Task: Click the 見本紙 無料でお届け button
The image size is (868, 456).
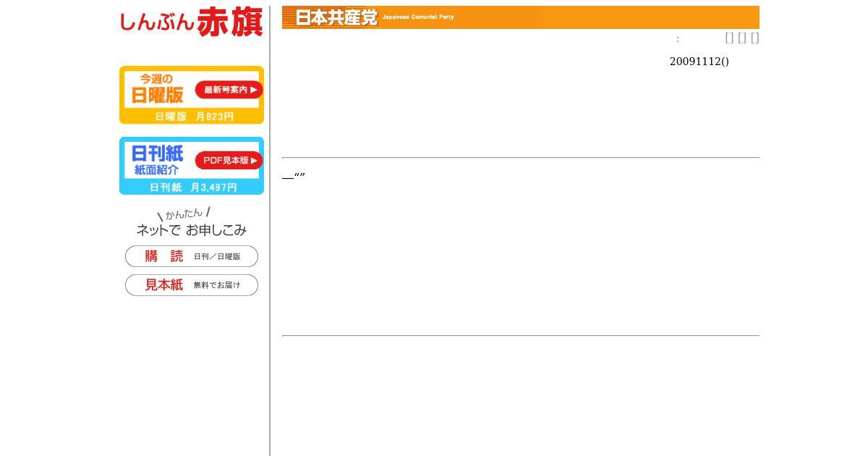Action: click(192, 285)
